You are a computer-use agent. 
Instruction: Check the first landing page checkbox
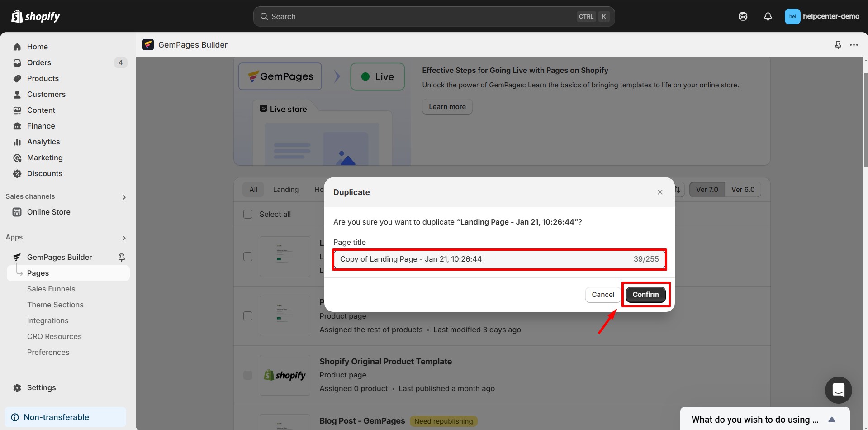[248, 257]
